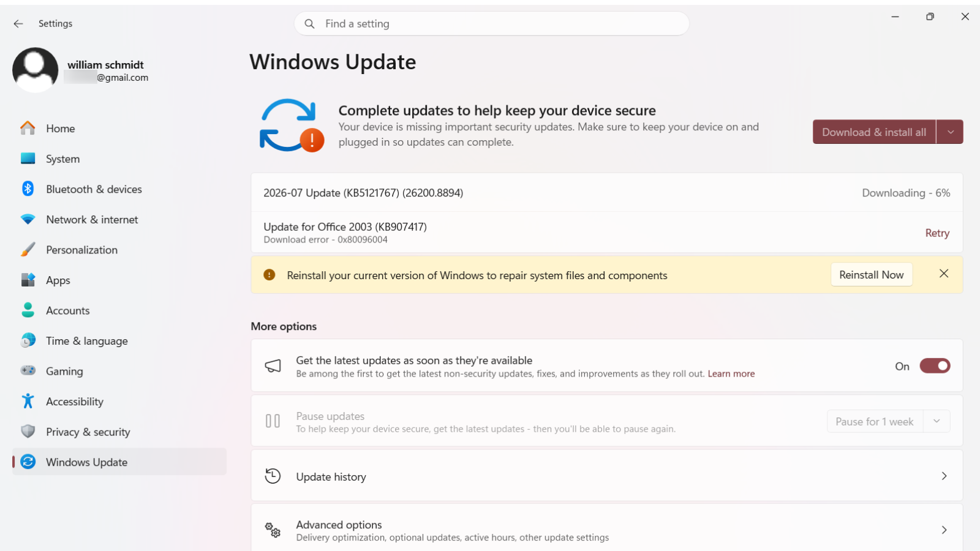Expand the Download & install all dropdown arrow
The width and height of the screenshot is (980, 551).
(950, 132)
